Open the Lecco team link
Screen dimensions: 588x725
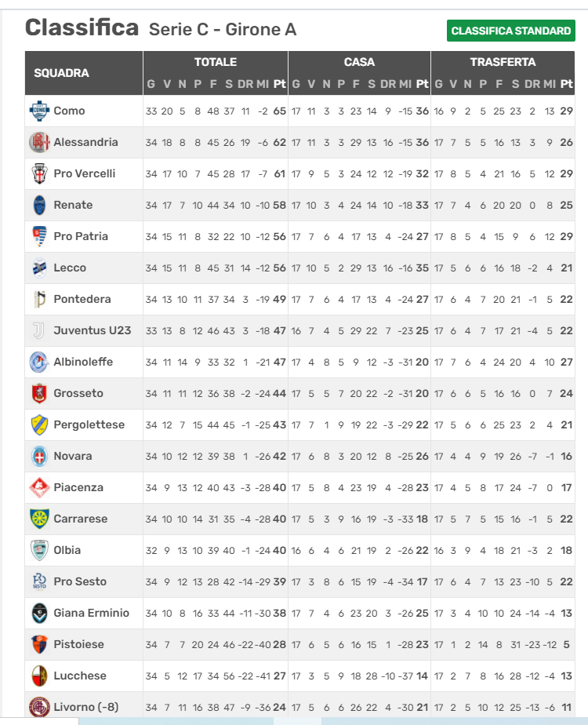point(70,268)
